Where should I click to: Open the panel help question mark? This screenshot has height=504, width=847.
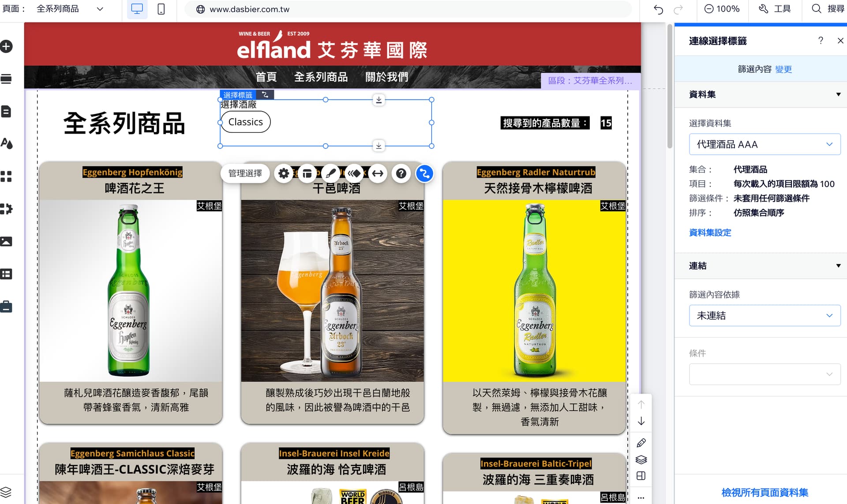pyautogui.click(x=821, y=41)
